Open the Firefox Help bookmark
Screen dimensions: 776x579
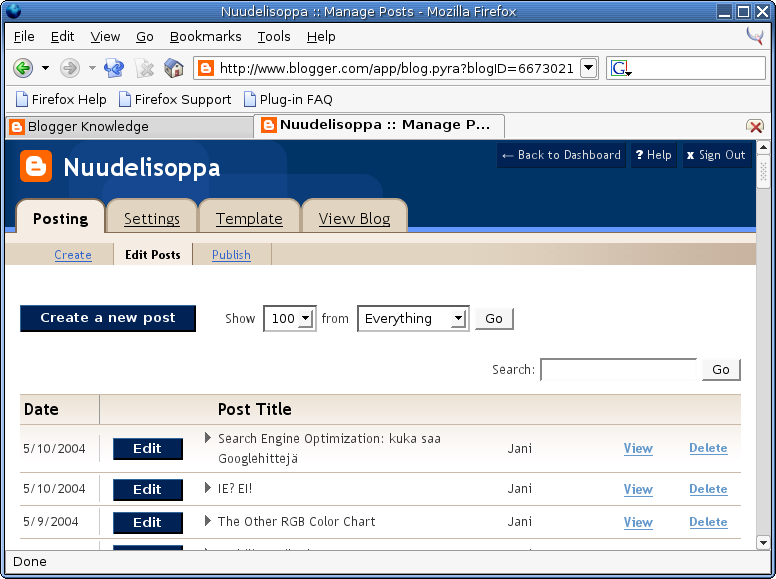click(61, 99)
